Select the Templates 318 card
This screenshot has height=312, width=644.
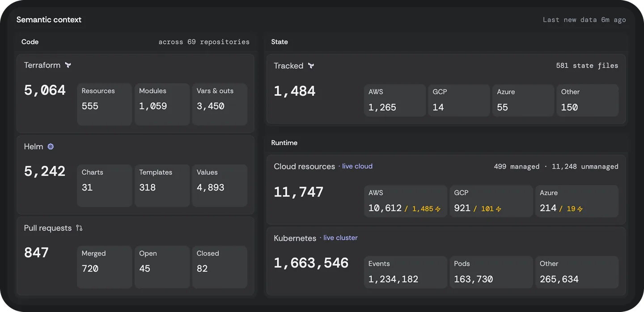pyautogui.click(x=162, y=186)
